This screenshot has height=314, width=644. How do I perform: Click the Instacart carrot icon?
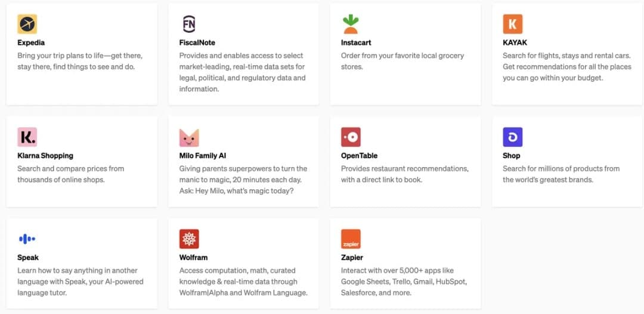point(351,24)
